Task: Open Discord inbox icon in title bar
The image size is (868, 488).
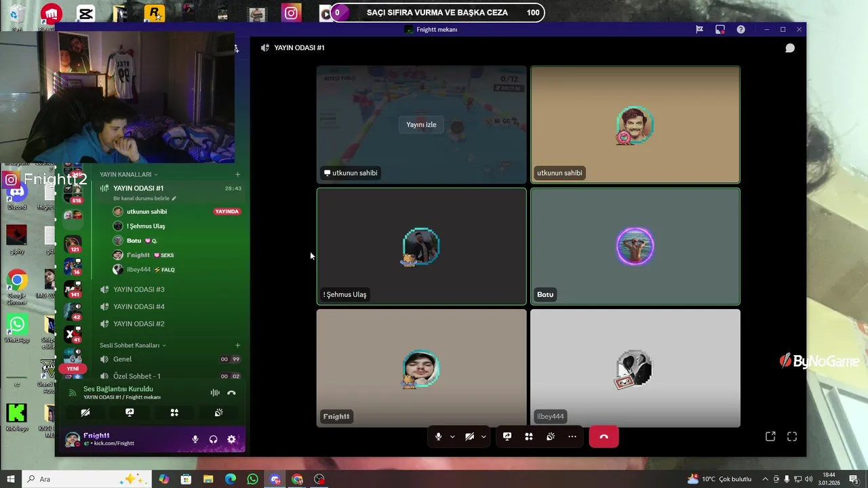Action: (x=720, y=29)
